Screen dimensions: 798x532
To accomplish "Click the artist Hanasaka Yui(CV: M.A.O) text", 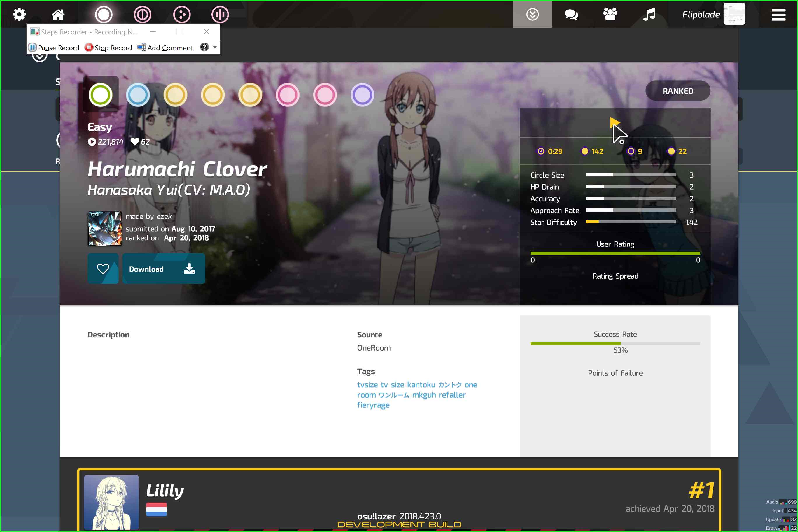I will tap(169, 190).
